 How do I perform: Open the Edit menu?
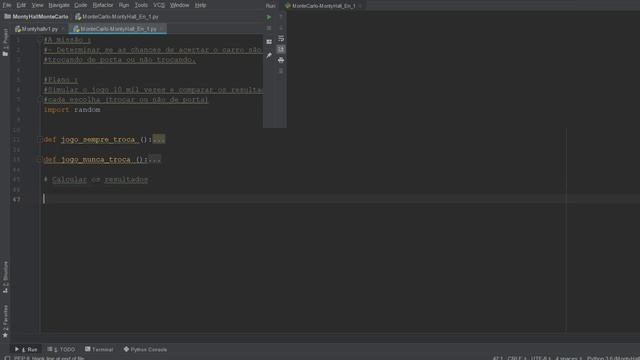coord(21,5)
